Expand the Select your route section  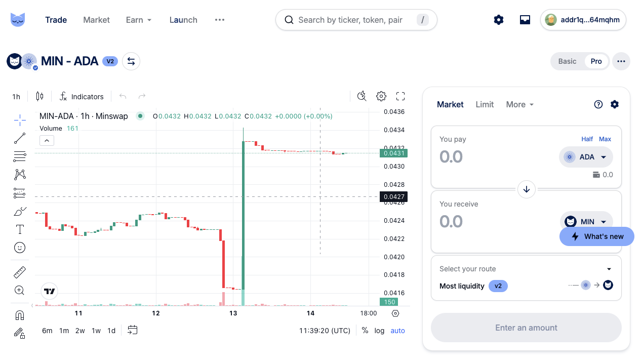[526, 269]
